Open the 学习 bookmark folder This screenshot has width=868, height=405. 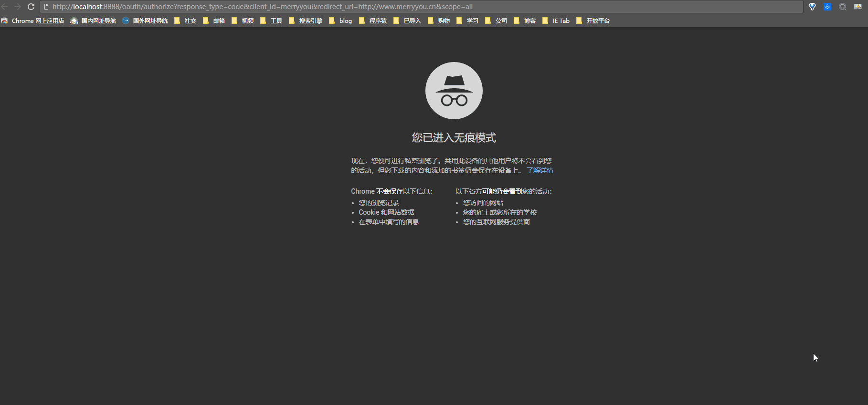(x=467, y=21)
